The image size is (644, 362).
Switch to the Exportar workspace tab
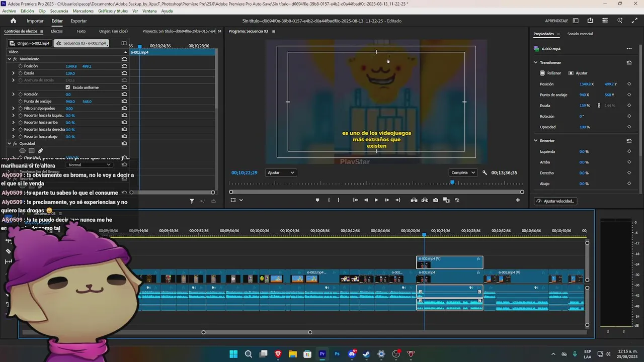78,21
